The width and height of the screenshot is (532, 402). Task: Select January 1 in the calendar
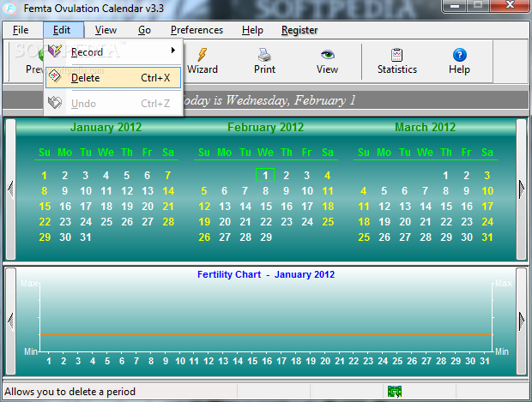(x=44, y=176)
